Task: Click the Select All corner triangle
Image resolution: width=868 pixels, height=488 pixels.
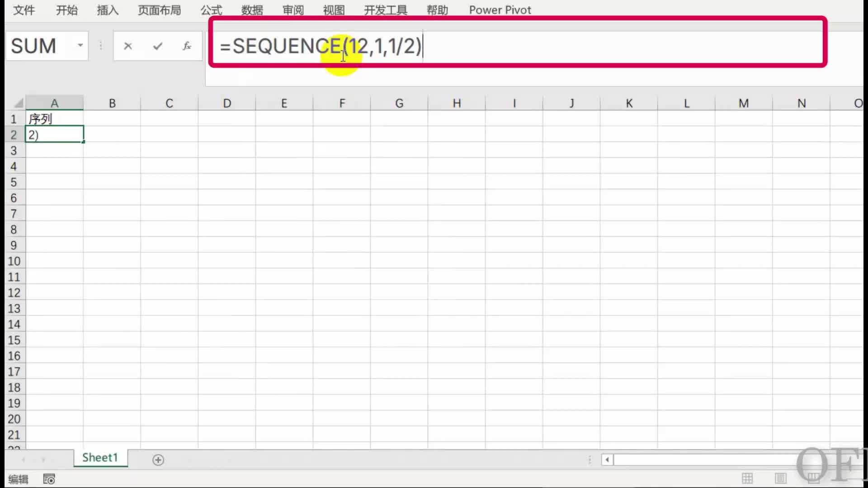Action: pyautogui.click(x=18, y=103)
